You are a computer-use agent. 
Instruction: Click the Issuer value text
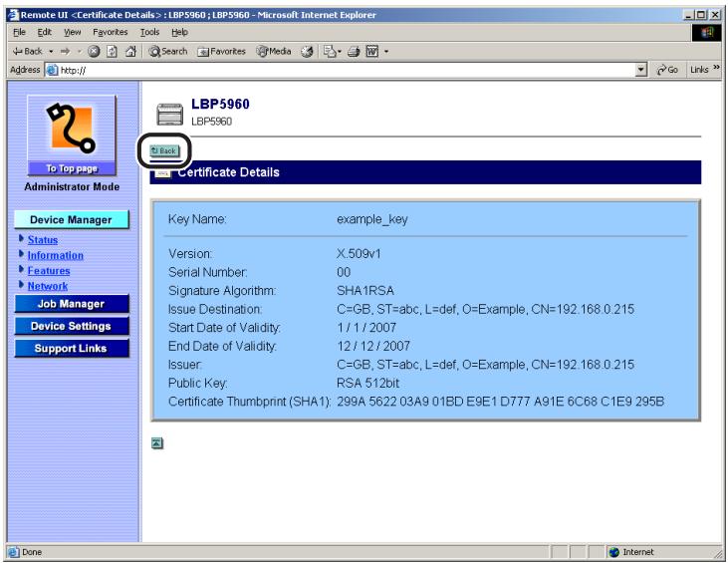[x=485, y=365]
